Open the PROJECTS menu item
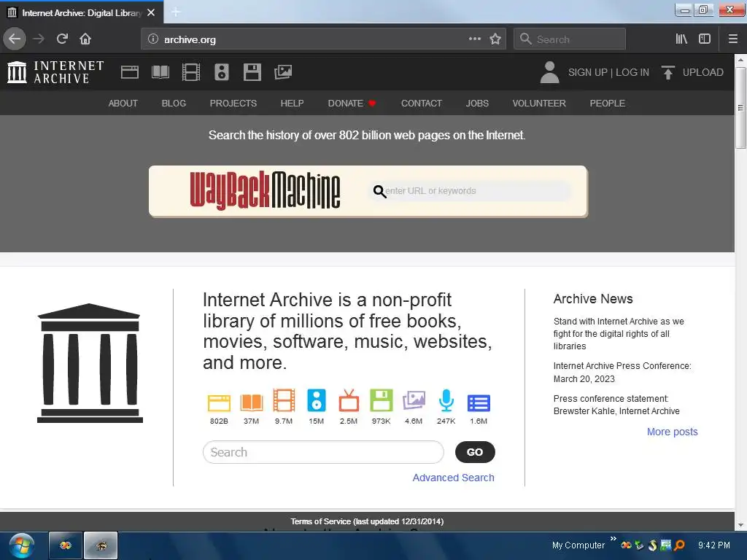The height and width of the screenshot is (560, 747). (233, 104)
